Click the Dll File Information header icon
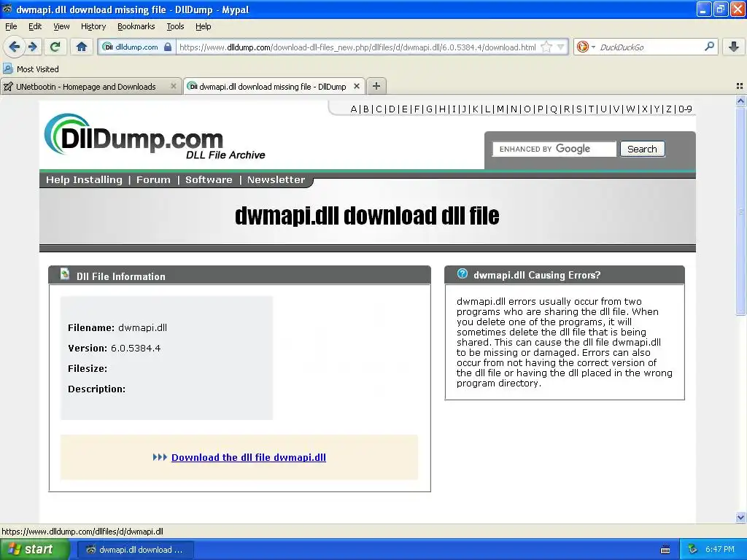747x560 pixels. (x=65, y=274)
